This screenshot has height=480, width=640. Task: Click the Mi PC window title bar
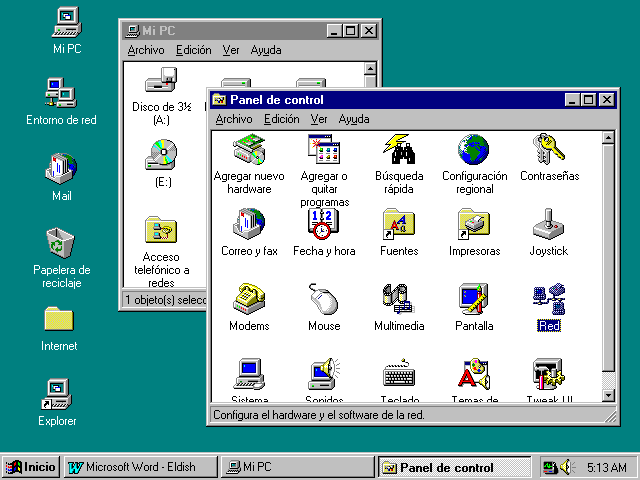[x=250, y=31]
